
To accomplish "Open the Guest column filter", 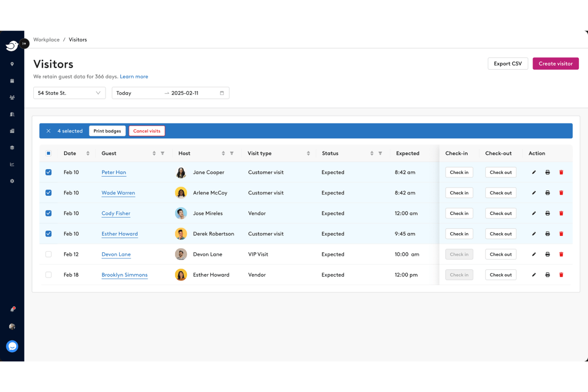I will (x=162, y=153).
